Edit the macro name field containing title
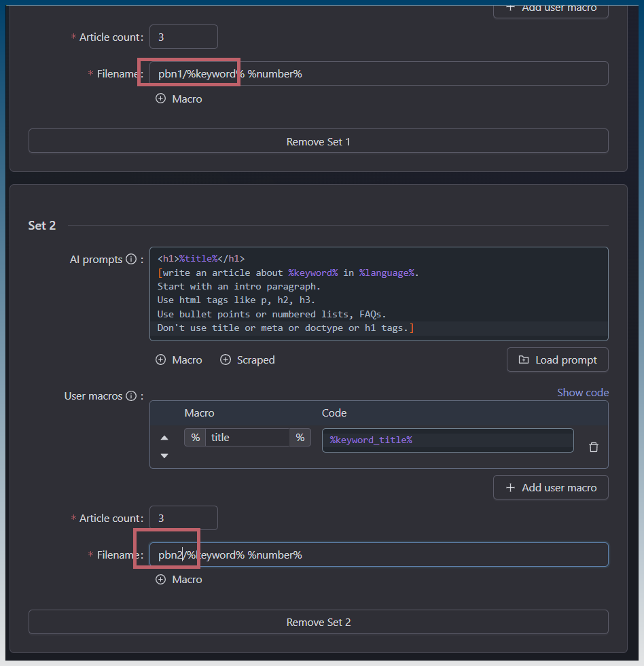The height and width of the screenshot is (666, 644). [x=248, y=438]
